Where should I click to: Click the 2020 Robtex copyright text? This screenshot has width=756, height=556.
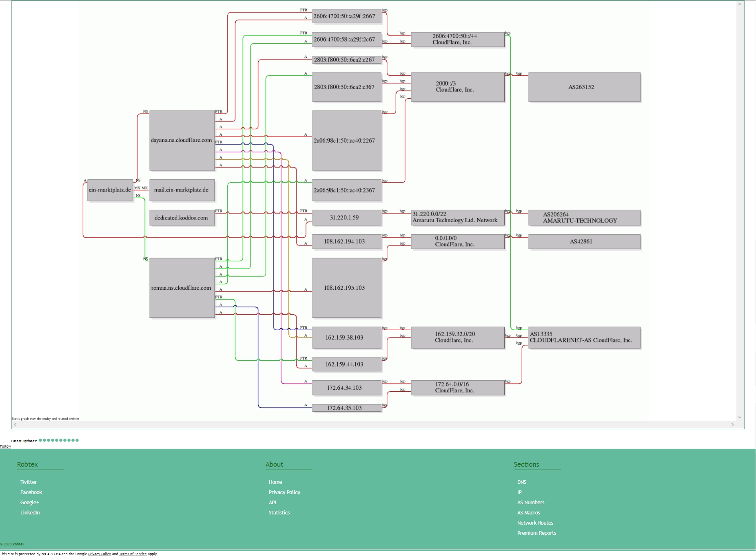13,544
